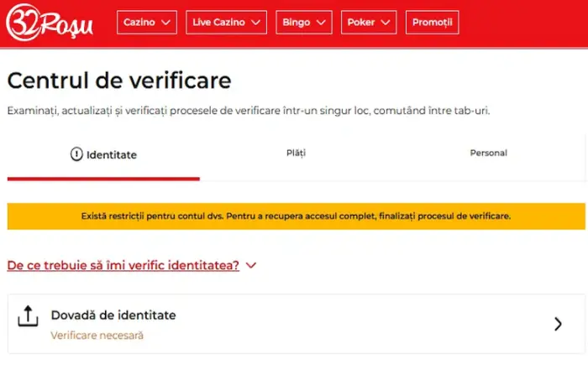Open 'De ce trebuie să îmi verific identitatea?' link
Viewport: 588px width, 370px height.
(x=123, y=265)
